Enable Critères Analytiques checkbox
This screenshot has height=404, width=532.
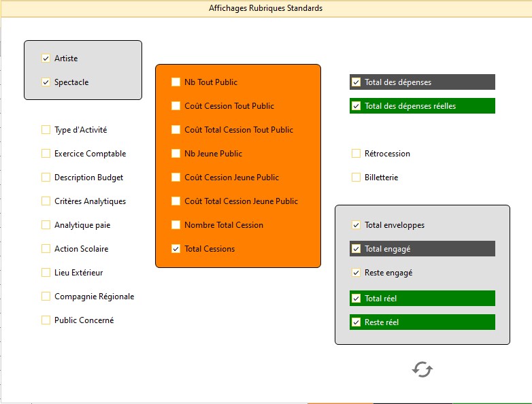[46, 201]
